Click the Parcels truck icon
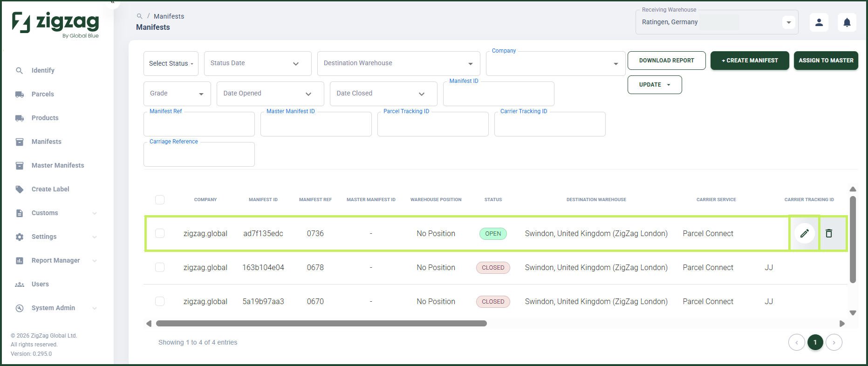Screen dimensions: 868x366 [x=20, y=94]
